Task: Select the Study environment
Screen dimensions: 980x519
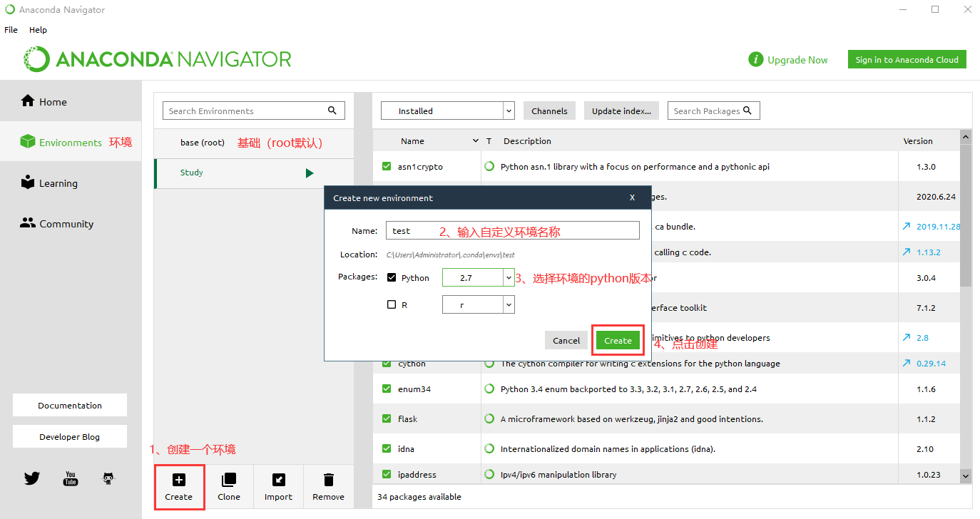Action: [254, 173]
